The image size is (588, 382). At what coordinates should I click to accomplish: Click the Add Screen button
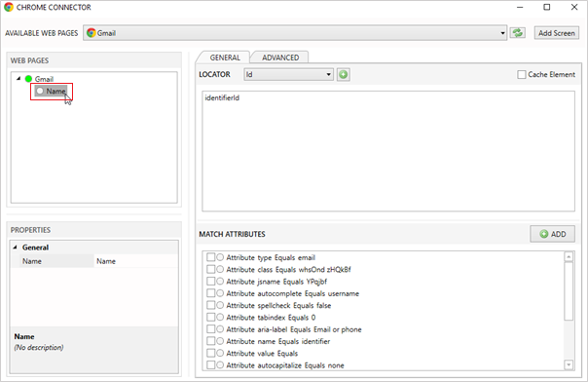point(557,33)
